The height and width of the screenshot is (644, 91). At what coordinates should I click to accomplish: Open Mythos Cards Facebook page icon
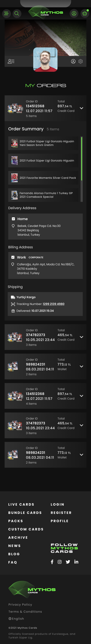point(52,562)
